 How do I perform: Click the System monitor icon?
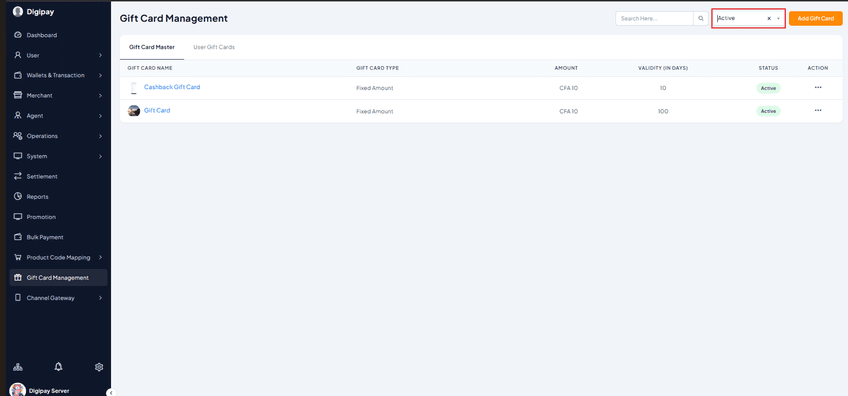coord(18,156)
